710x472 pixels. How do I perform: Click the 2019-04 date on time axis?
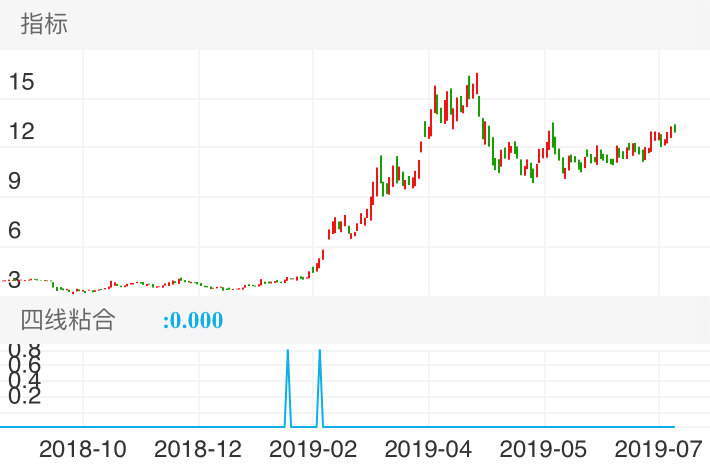[429, 449]
